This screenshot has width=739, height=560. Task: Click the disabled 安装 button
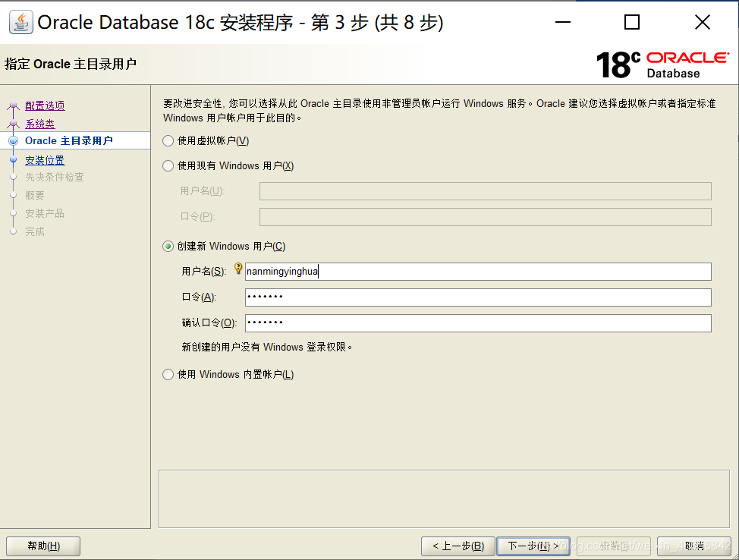[614, 546]
